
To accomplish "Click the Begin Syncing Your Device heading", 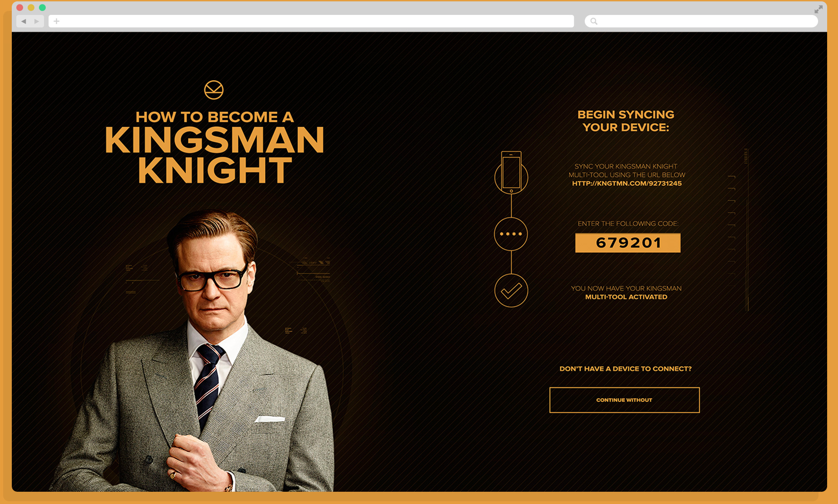I will (x=626, y=121).
